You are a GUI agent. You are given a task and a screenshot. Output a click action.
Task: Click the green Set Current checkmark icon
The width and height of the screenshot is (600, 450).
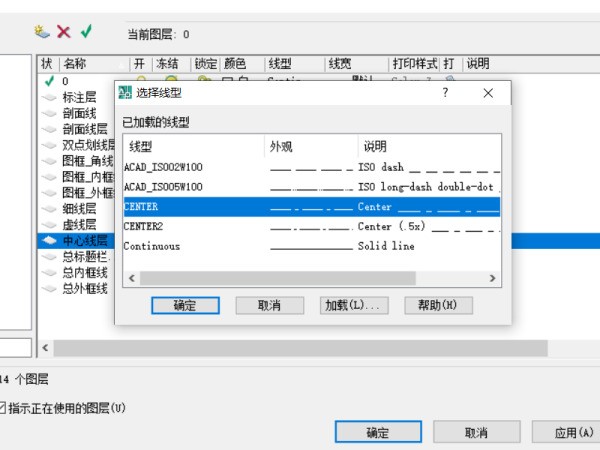[86, 31]
